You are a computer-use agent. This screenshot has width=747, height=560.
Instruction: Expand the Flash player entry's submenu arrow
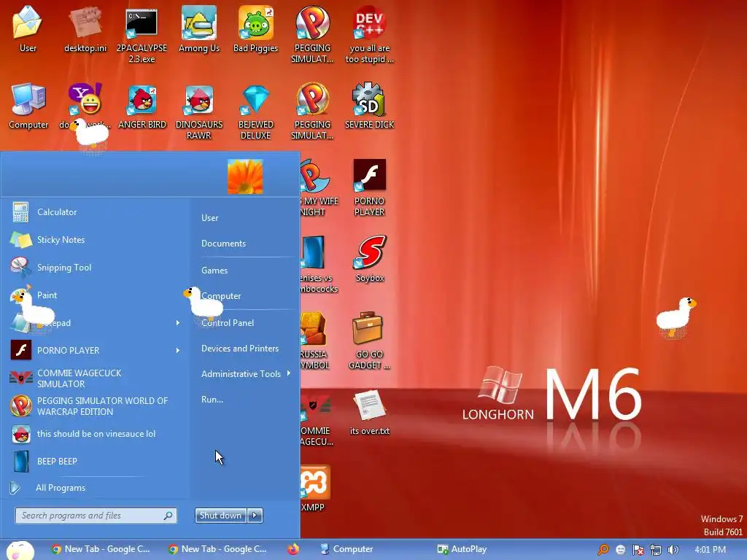[178, 351]
